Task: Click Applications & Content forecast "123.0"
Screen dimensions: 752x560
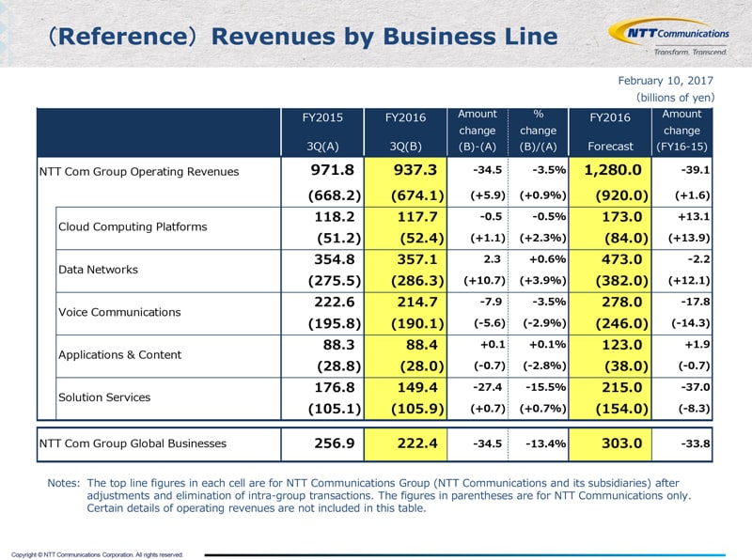Action: [622, 345]
